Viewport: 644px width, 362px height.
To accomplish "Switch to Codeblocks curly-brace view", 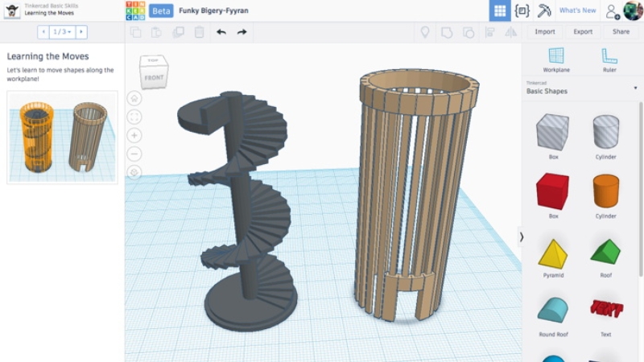I will (522, 10).
